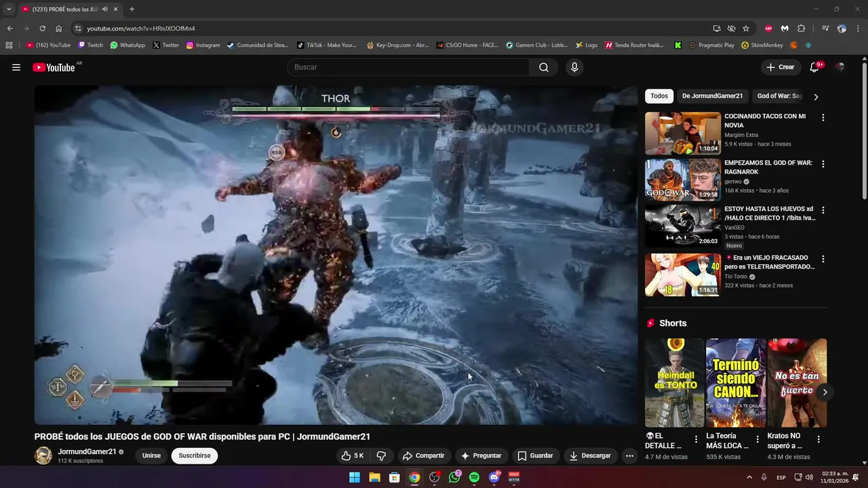
Task: Share the video with Compartir
Action: [x=423, y=455]
